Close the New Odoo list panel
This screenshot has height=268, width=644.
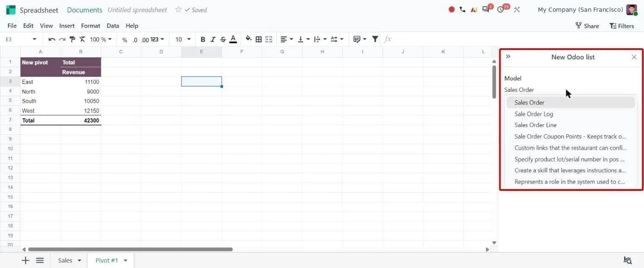click(634, 57)
